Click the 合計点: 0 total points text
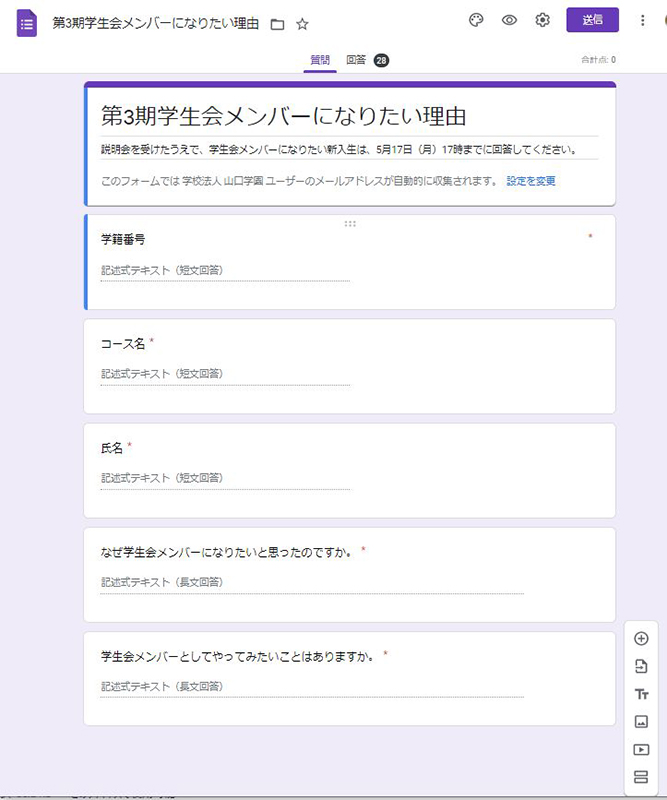 point(598,60)
